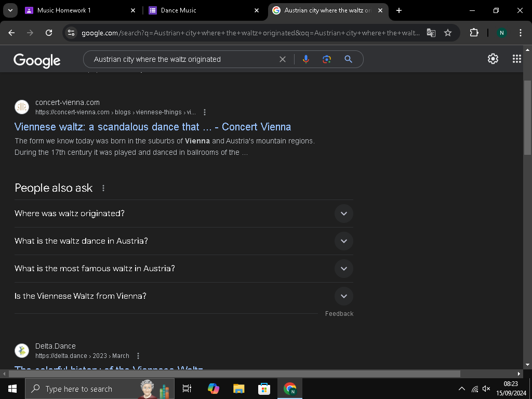Open About this result for People also ask
532x399 pixels.
click(103, 188)
